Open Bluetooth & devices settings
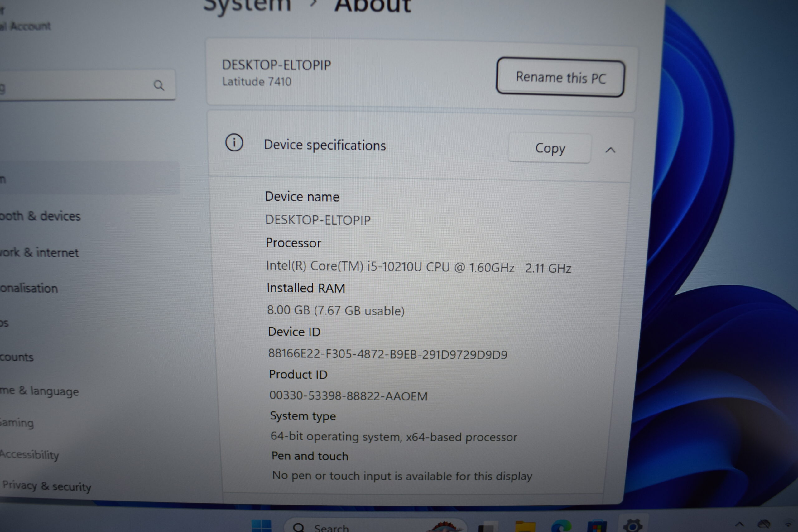 pos(40,216)
